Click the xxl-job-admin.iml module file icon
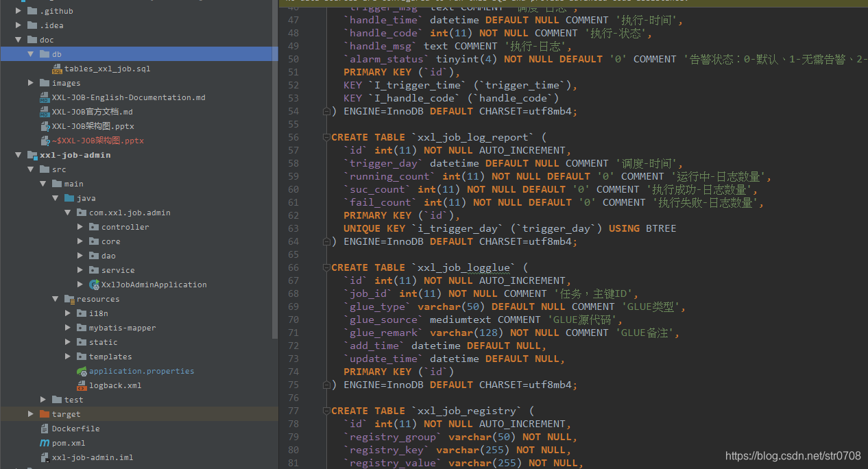Image resolution: width=868 pixels, height=469 pixels. tap(45, 457)
